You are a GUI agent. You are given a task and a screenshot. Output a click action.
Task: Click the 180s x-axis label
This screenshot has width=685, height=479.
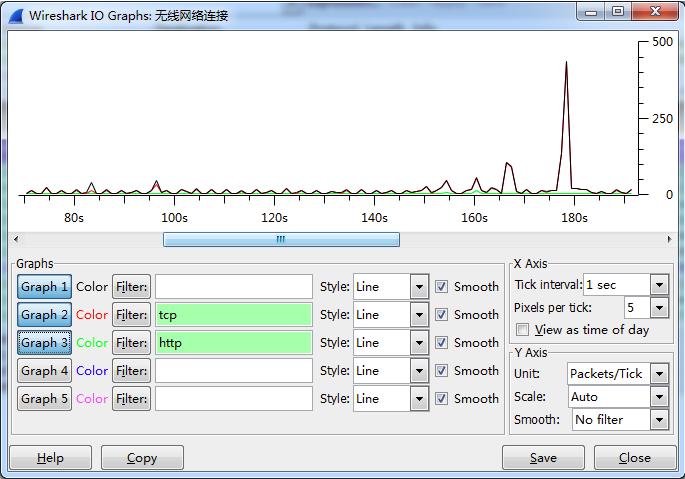(x=574, y=218)
